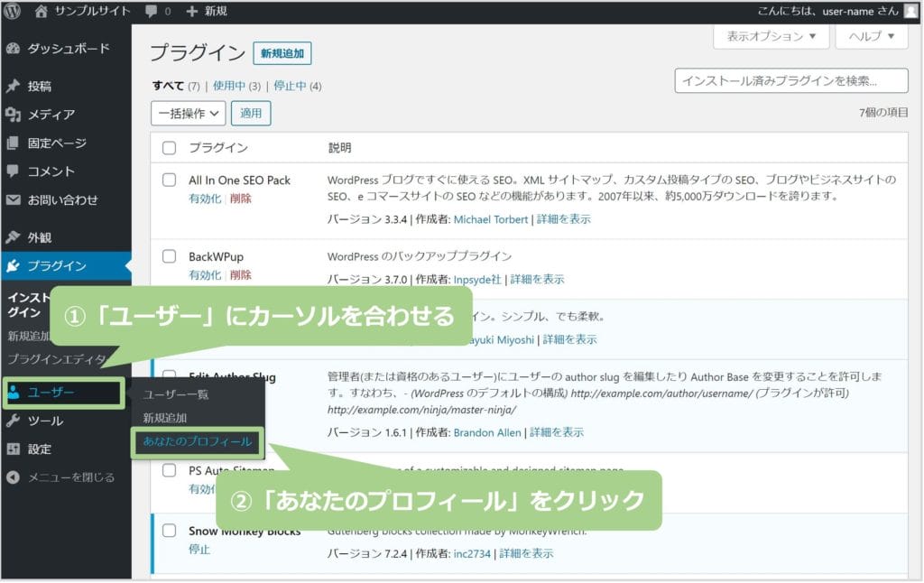Screen dimensions: 924x583
Task: Open 設定 in the sidebar menu
Action: point(40,449)
